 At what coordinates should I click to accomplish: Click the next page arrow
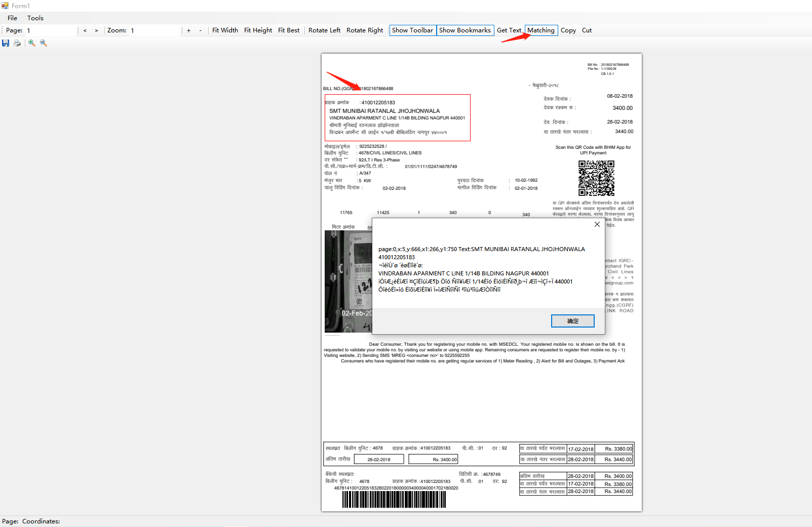pos(96,30)
